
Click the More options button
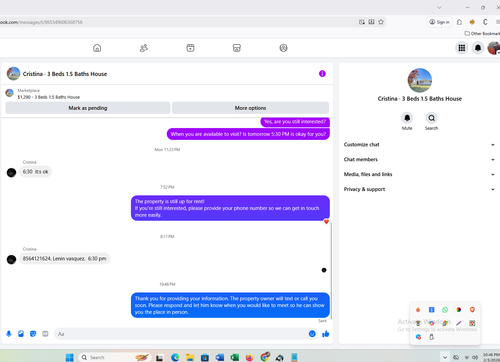(250, 108)
